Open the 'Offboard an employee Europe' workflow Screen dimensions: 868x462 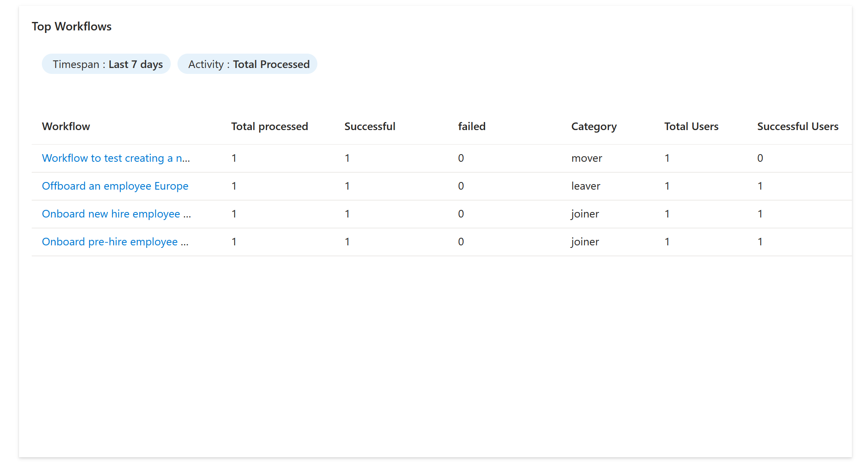point(115,186)
